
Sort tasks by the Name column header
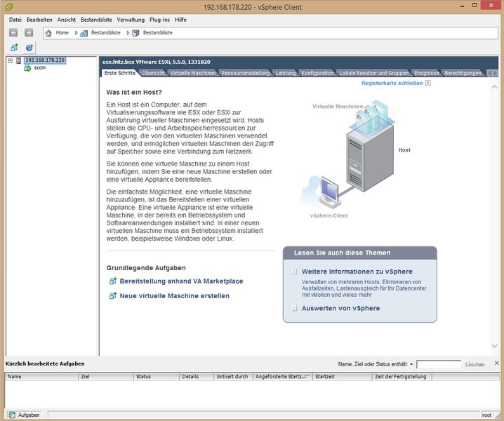point(41,376)
